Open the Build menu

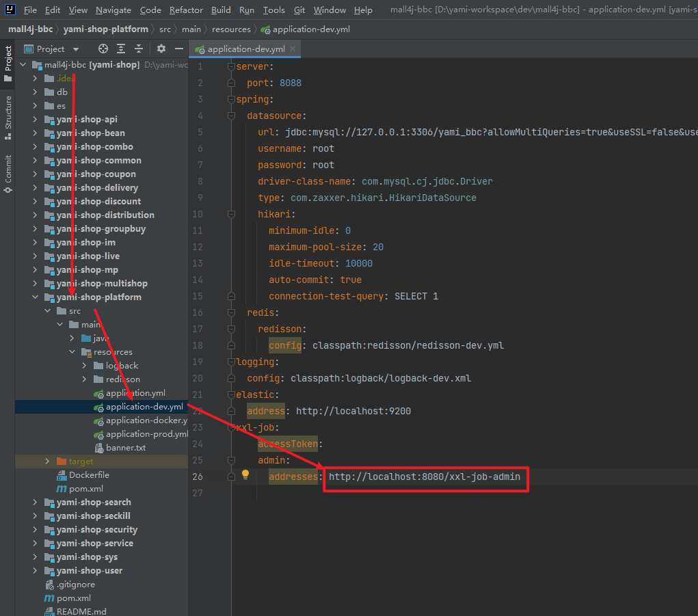[221, 10]
